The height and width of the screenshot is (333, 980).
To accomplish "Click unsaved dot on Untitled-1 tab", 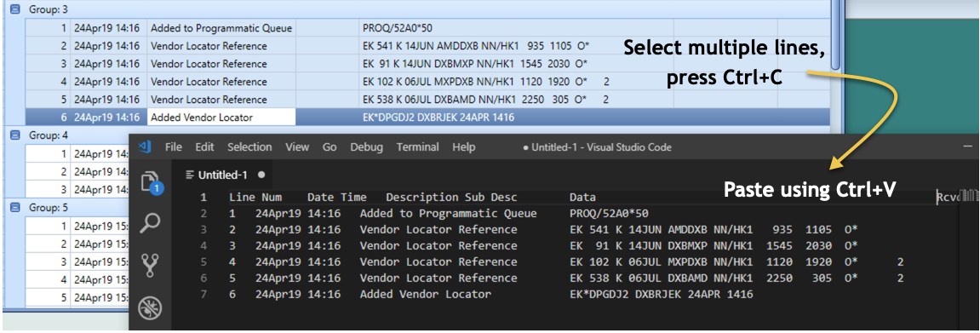I will (261, 175).
